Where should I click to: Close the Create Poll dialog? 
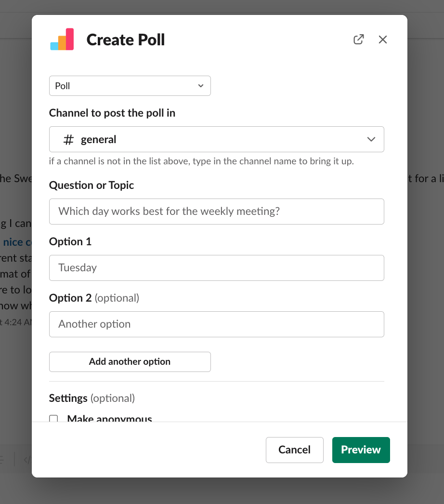tap(383, 40)
